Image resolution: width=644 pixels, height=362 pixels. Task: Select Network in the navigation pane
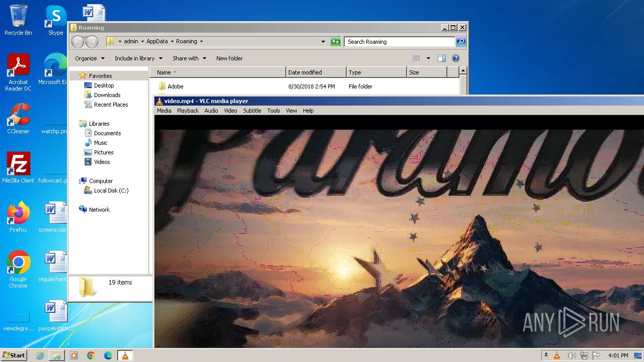tap(99, 210)
